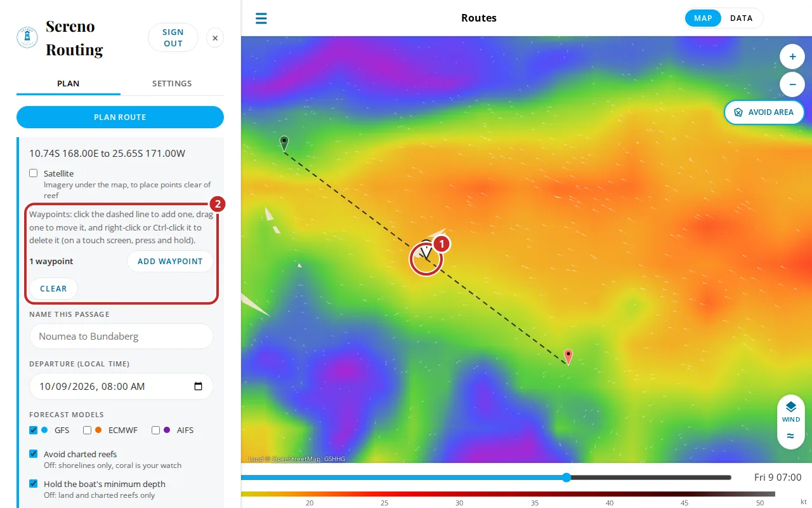
Task: Click the PLAN ROUTE button
Action: pyautogui.click(x=120, y=117)
